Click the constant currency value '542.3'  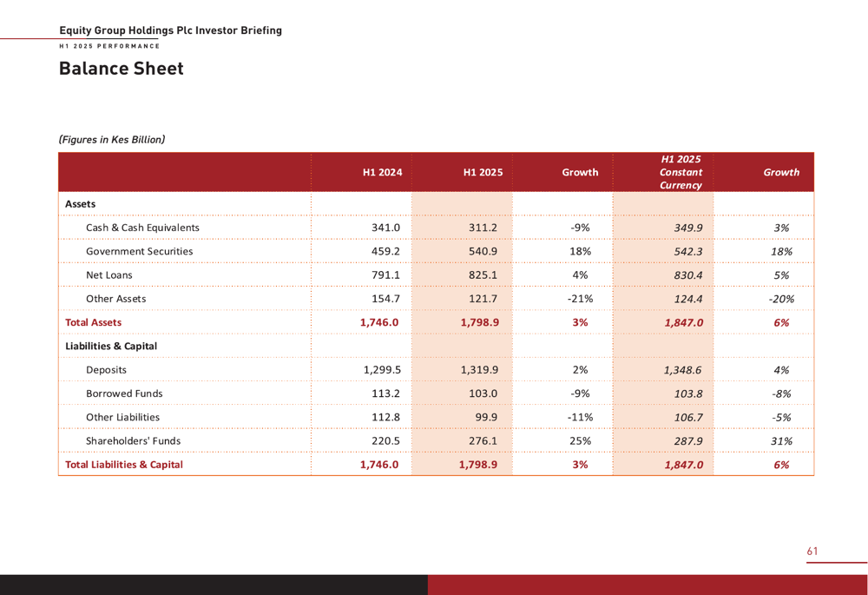coord(688,252)
